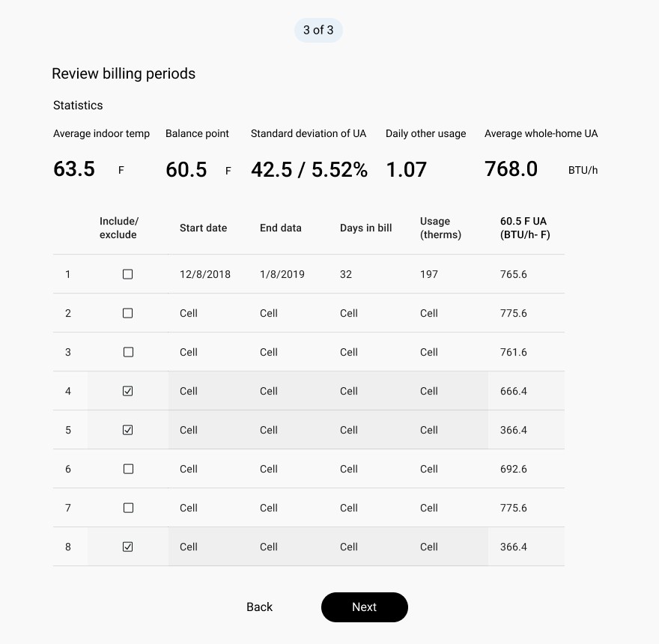
Task: Click the average whole-home UA value 768.0
Action: [511, 169]
